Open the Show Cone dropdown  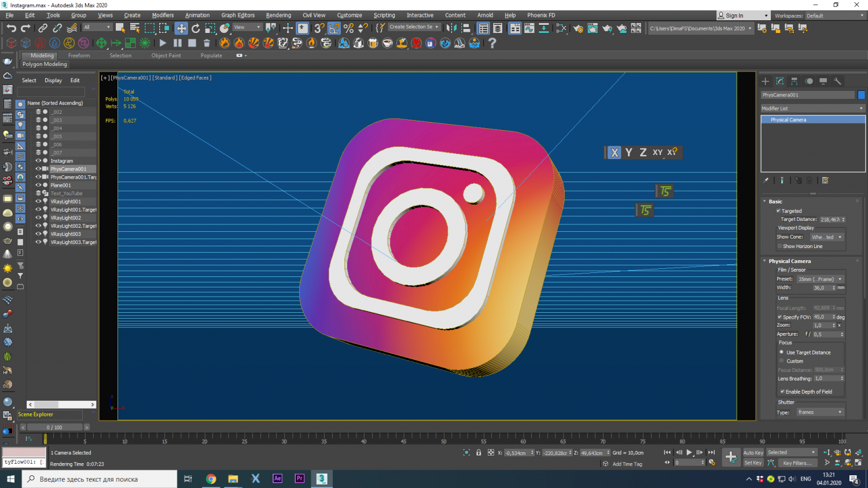pos(826,237)
